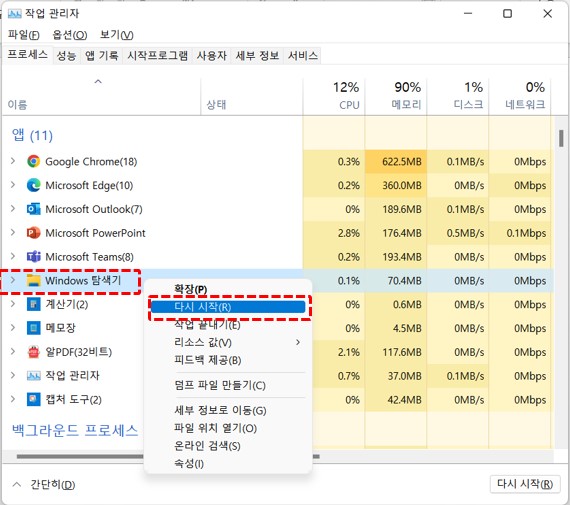This screenshot has height=505, width=570.
Task: Choose 온라인 검색(S) menu entry
Action: coord(228,446)
